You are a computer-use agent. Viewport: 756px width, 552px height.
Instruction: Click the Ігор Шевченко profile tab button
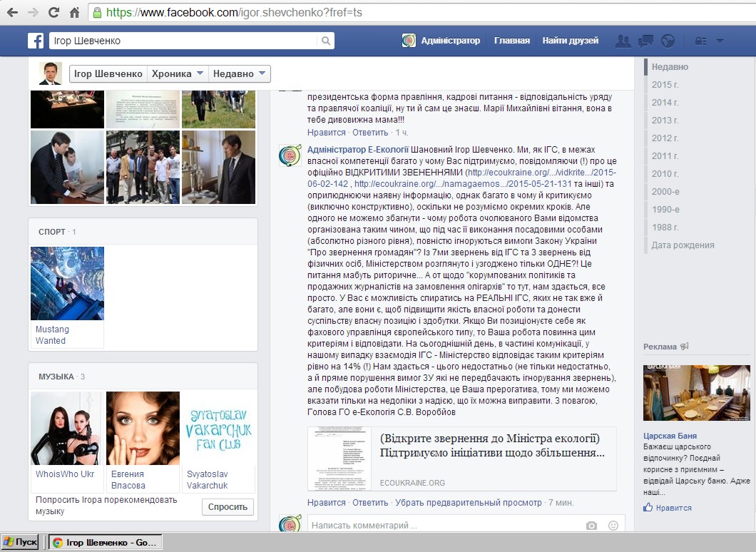coord(108,73)
